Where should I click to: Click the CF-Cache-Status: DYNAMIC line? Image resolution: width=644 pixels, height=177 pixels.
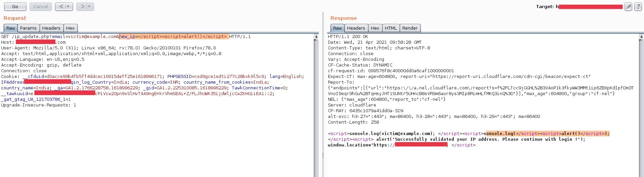[x=360, y=65]
